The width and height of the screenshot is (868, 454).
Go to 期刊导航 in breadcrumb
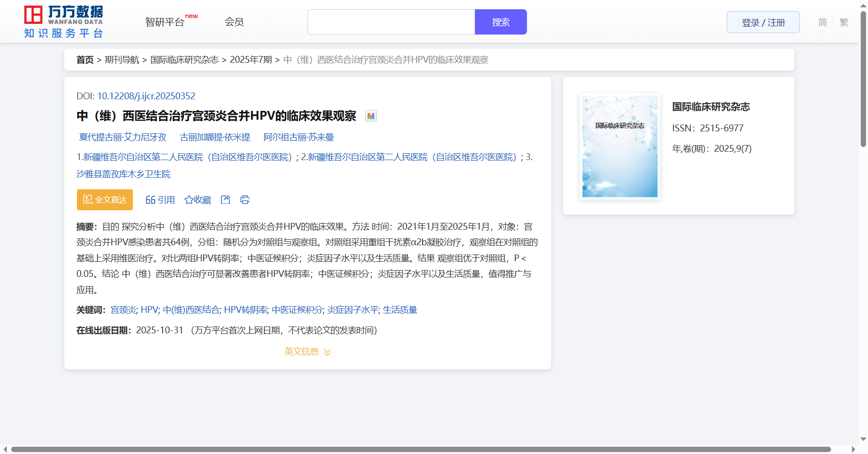[122, 60]
